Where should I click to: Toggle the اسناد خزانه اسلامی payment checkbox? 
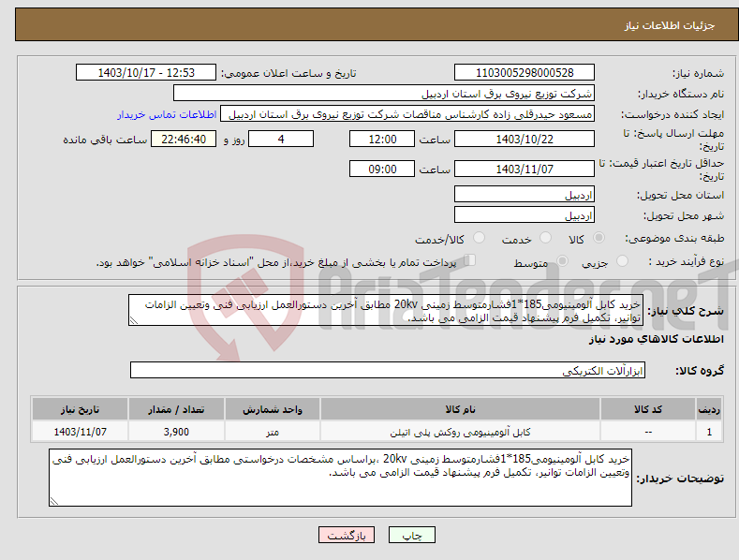coord(470,260)
